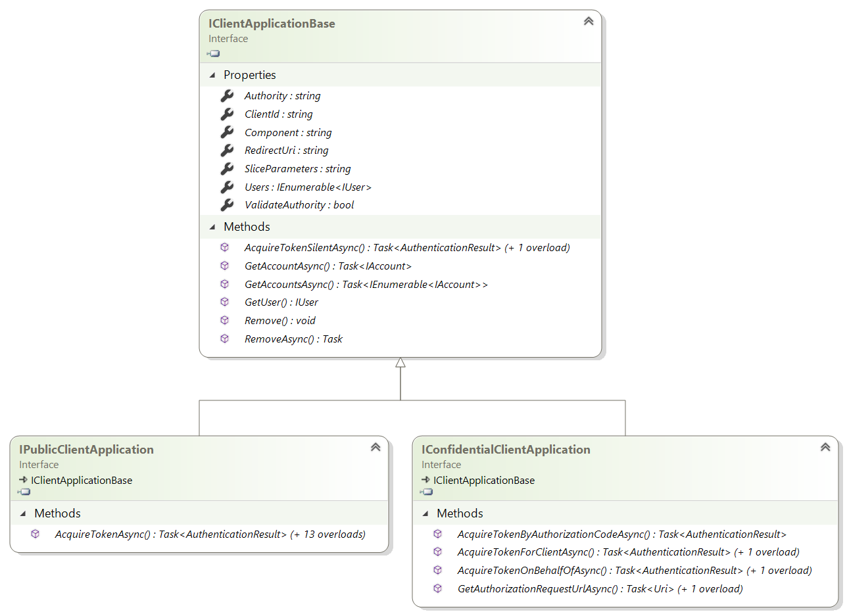Collapse Methods section in IPublicClientApplication

(x=23, y=513)
